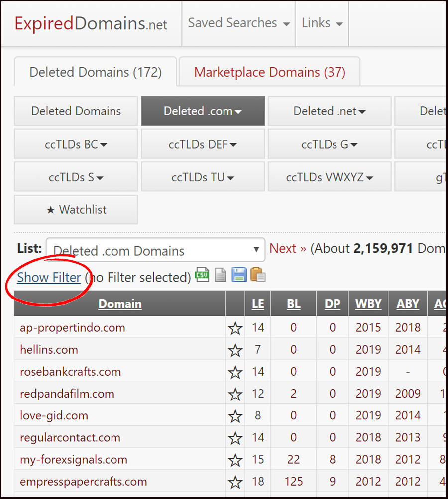Open the List dropdown showing Deleted .com Domains
Image resolution: width=448 pixels, height=499 pixels.
pyautogui.click(x=156, y=250)
